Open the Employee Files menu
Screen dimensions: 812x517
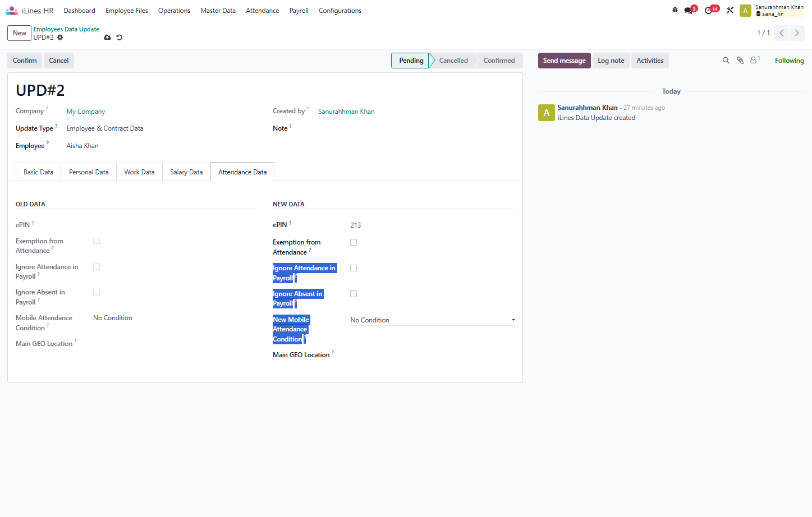(127, 11)
